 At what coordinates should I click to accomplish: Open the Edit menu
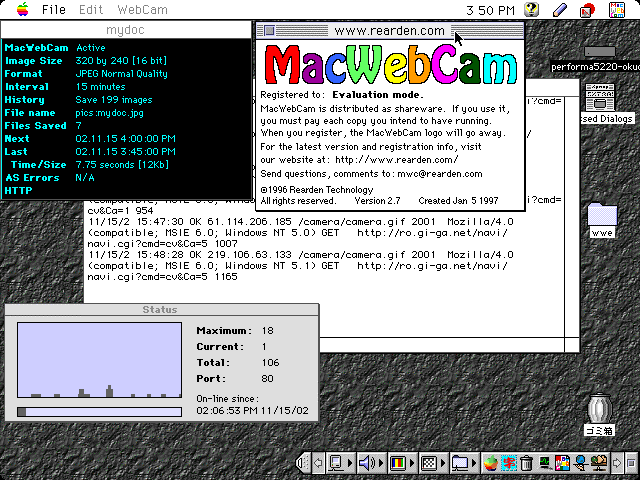tap(91, 10)
